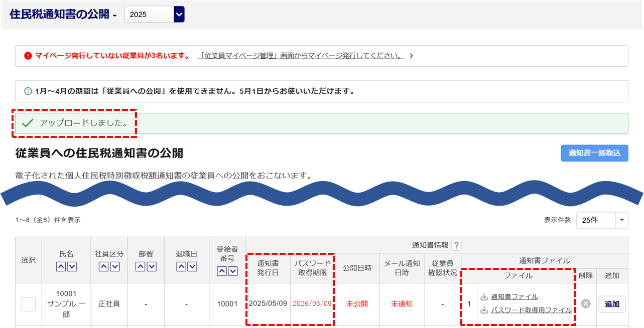644x328 pixels.
Task: Click the chevron arrow after the マイページ発行 message
Action: pos(411,56)
